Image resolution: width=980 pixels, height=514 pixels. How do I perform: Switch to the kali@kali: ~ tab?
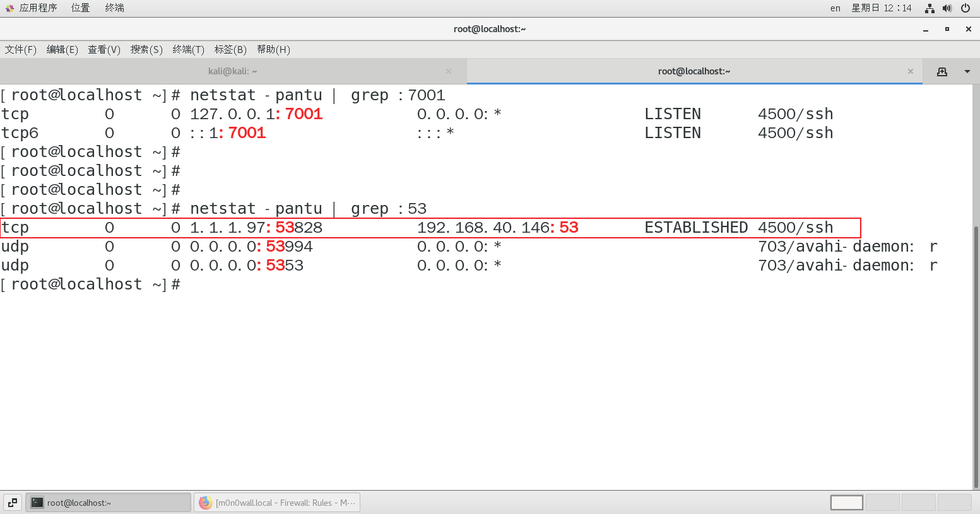point(233,71)
